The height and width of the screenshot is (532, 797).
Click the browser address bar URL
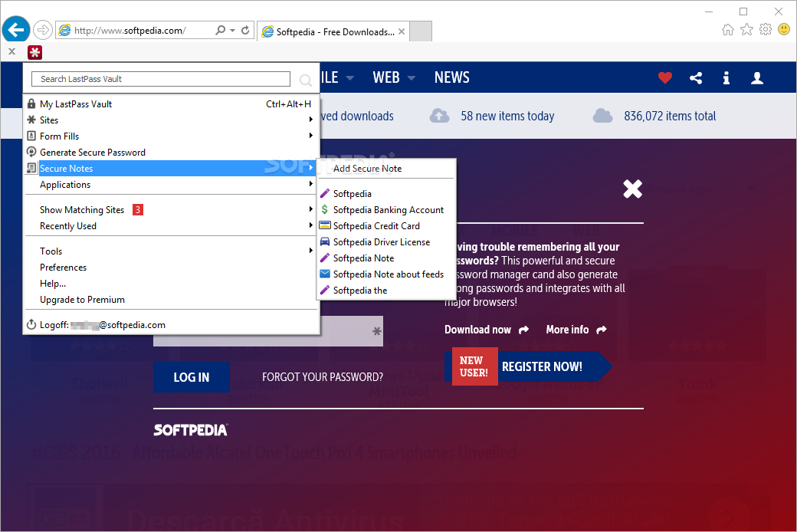130,31
